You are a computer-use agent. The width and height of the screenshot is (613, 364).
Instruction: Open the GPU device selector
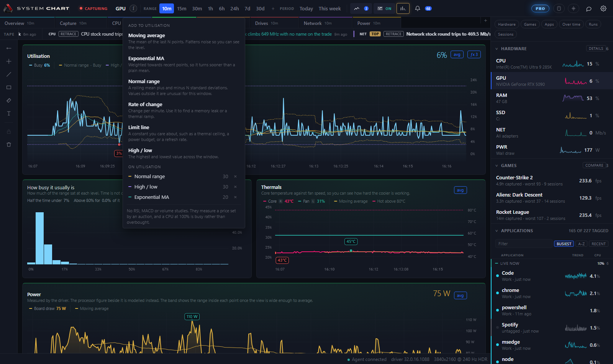(120, 8)
